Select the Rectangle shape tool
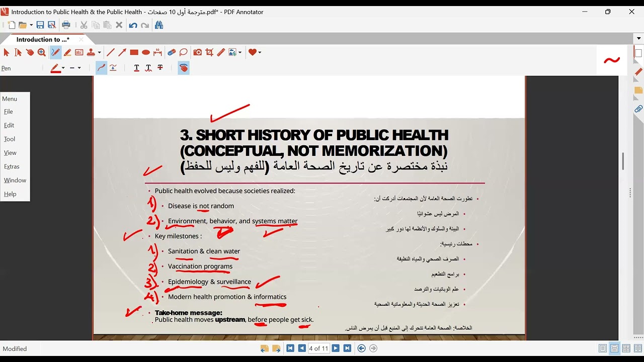The image size is (644, 362). pos(134,52)
